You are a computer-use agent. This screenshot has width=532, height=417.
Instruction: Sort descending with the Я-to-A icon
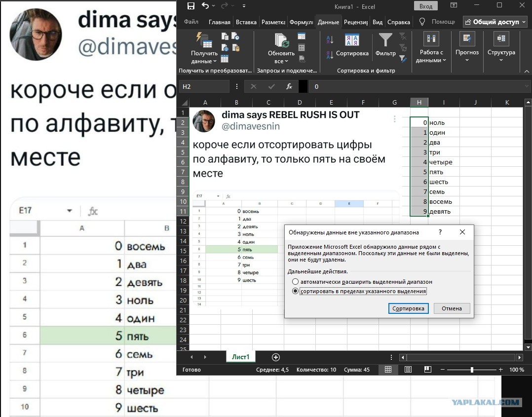coord(330,55)
